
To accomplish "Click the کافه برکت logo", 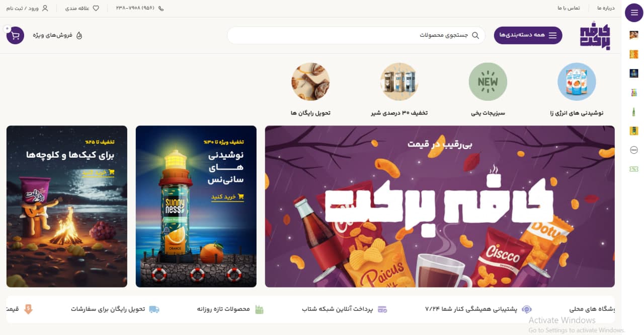I will click(x=595, y=36).
